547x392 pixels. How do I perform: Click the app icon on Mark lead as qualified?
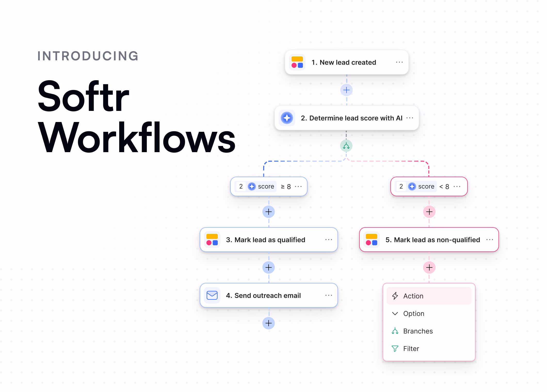(212, 240)
